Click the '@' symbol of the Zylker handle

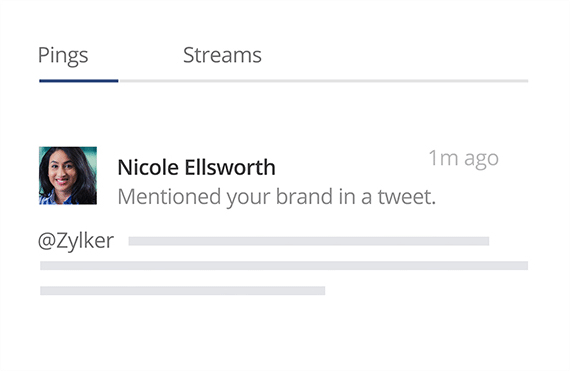click(x=47, y=241)
